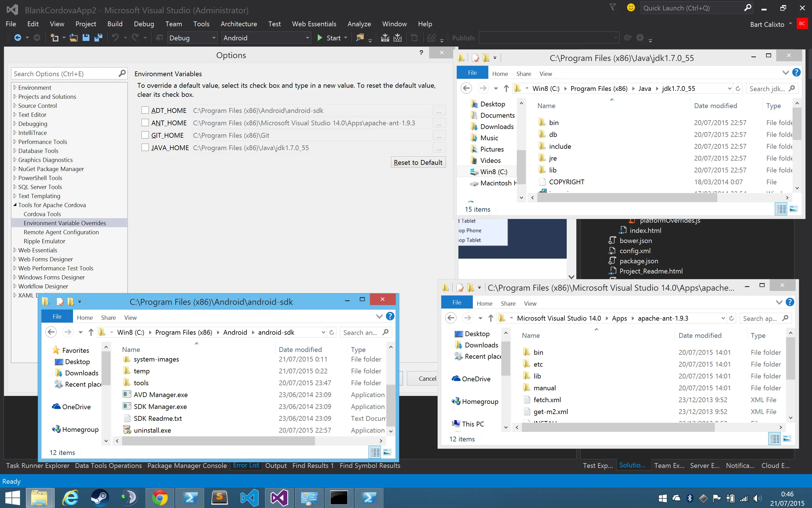Viewport: 812px width, 508px height.
Task: Click the New Project toolbar icon
Action: pyautogui.click(x=54, y=38)
